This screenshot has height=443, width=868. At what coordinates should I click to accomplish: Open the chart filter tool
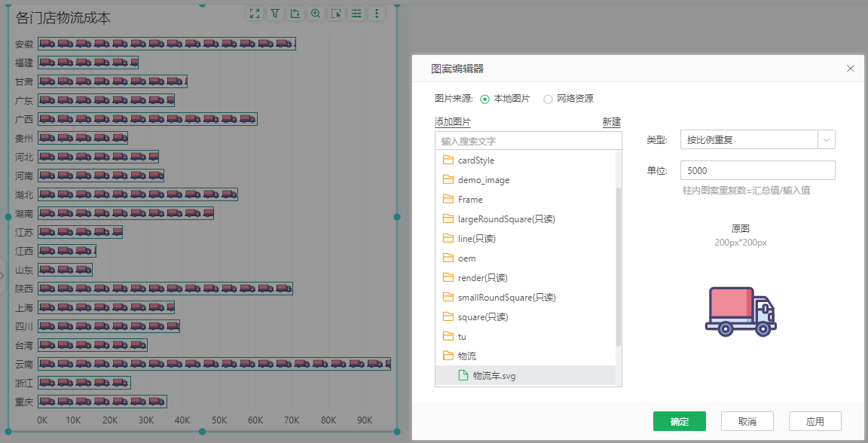(275, 13)
